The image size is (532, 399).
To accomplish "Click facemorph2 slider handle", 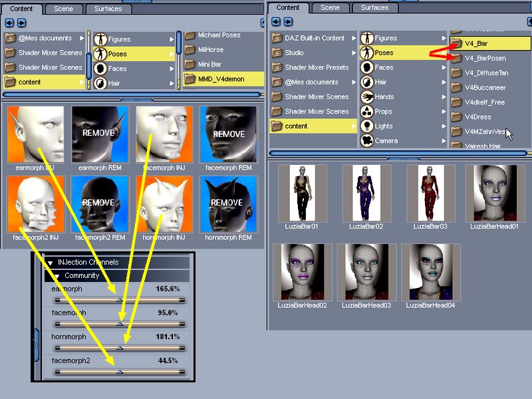I will pos(120,372).
